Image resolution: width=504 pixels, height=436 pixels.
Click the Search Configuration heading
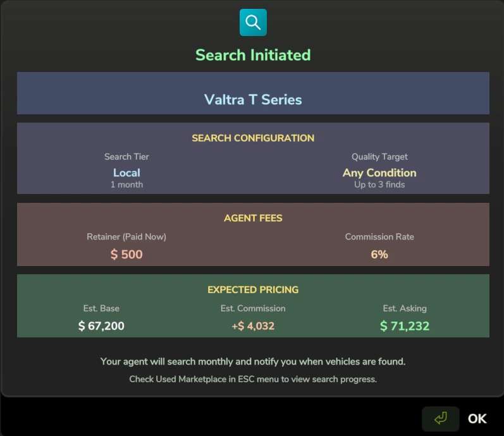(253, 138)
